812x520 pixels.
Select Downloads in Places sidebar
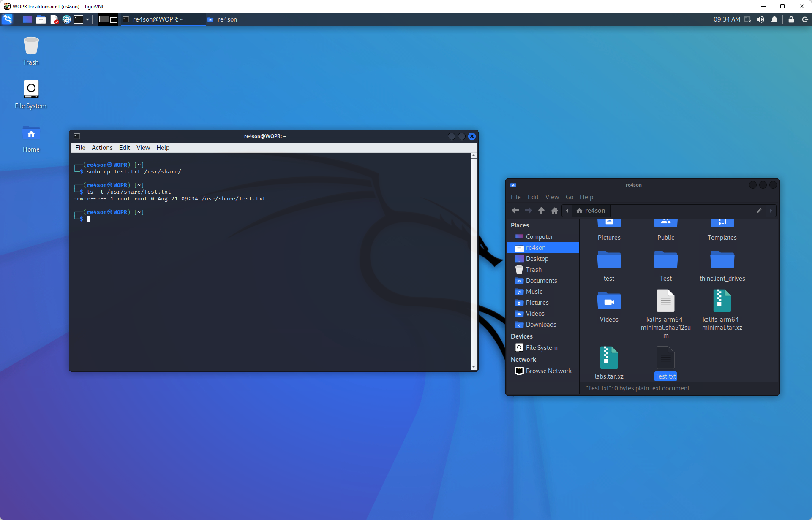point(540,325)
